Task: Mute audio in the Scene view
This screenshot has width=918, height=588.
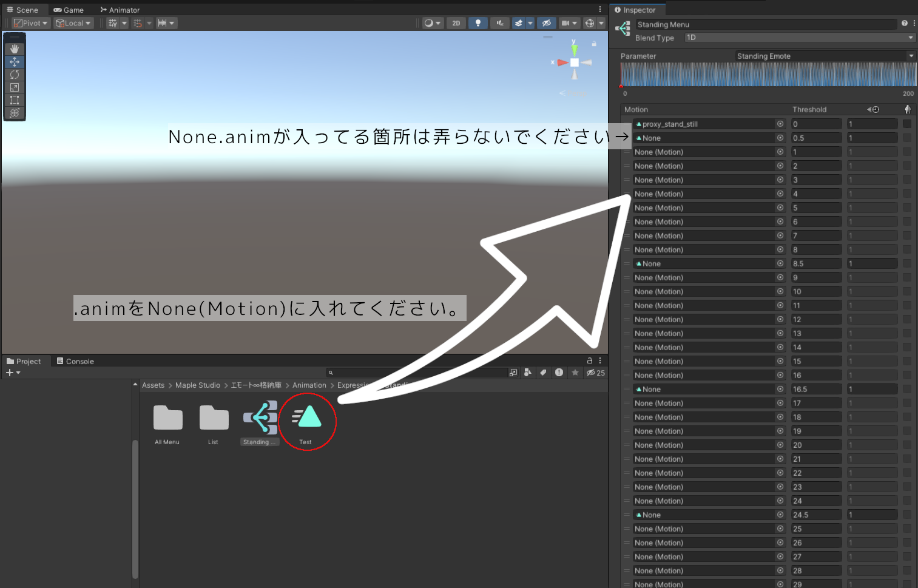Action: coord(499,22)
